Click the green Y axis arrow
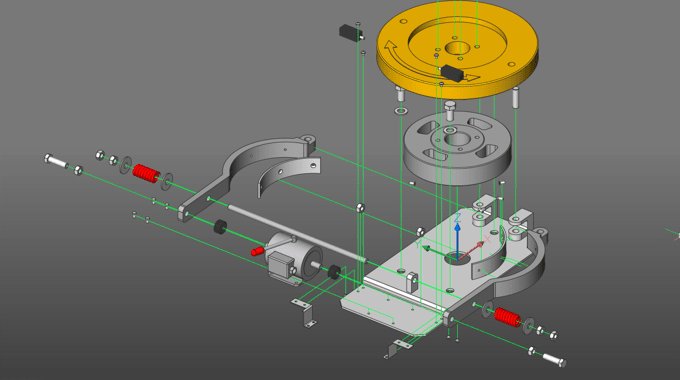Viewport: 680px width, 380px height. point(438,252)
